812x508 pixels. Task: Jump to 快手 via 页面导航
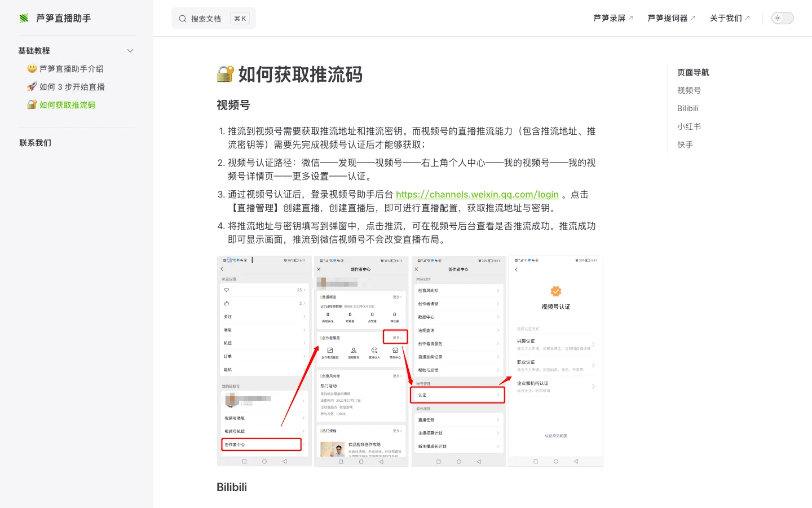point(685,144)
